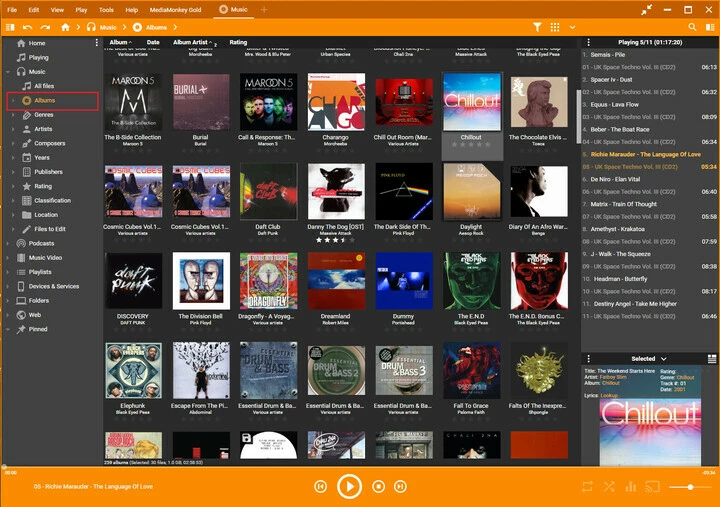
Task: Click the Lookup lyrics link
Action: point(609,395)
